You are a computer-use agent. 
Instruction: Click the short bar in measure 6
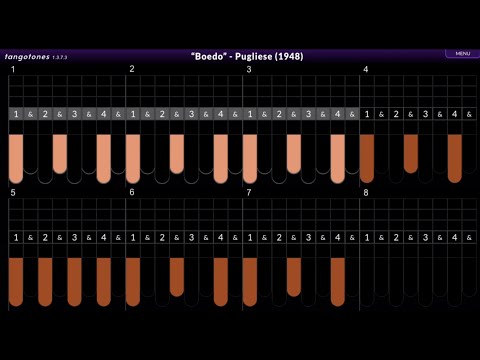[177, 277]
